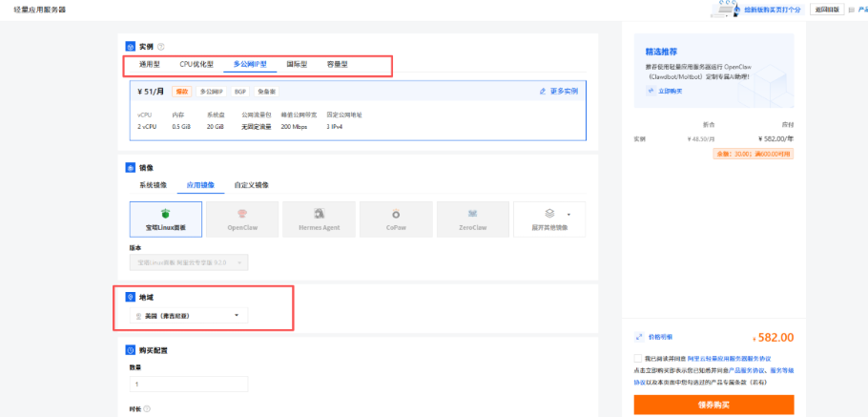Open the 更多实例 link
The height and width of the screenshot is (417, 868).
coord(564,92)
